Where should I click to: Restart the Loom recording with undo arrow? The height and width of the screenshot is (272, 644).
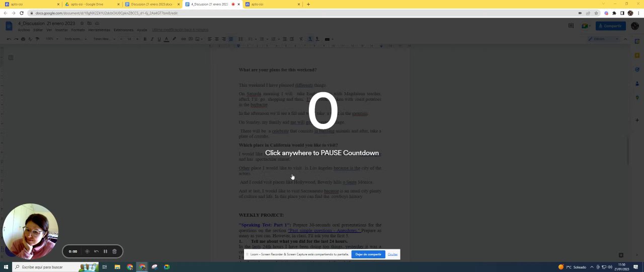tap(96, 251)
